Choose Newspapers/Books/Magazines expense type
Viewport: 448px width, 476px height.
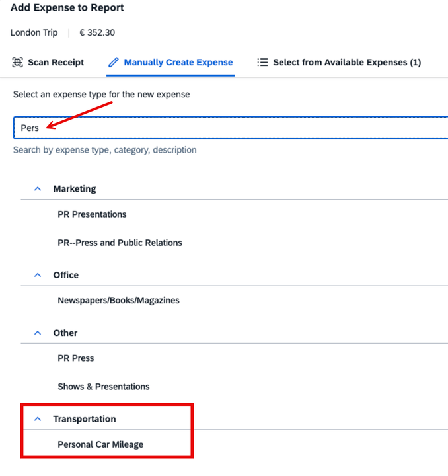tap(118, 300)
